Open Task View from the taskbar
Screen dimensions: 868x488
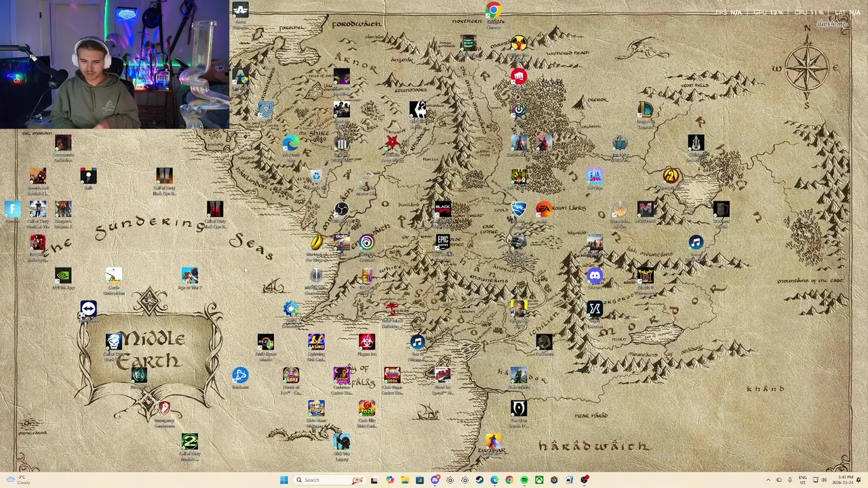click(374, 480)
